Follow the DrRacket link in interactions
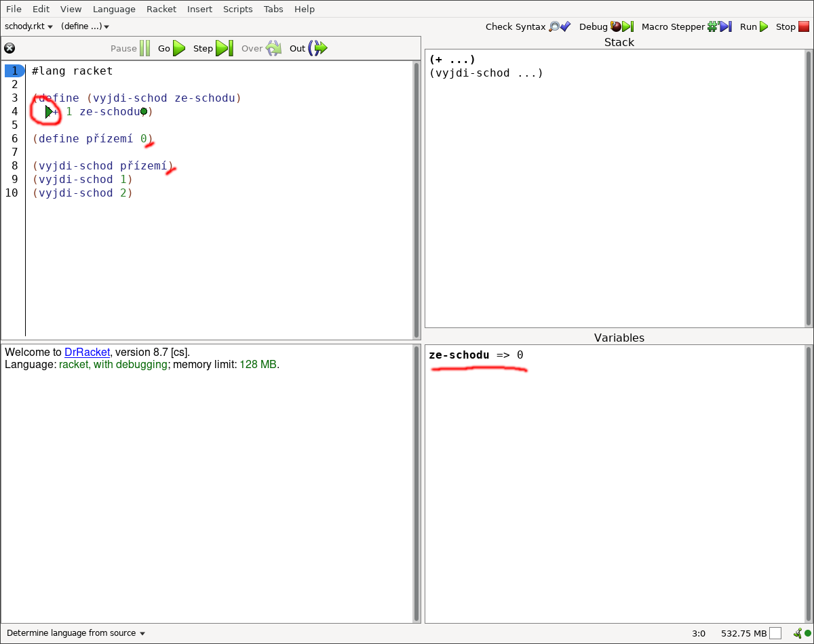Image resolution: width=814 pixels, height=644 pixels. click(87, 353)
